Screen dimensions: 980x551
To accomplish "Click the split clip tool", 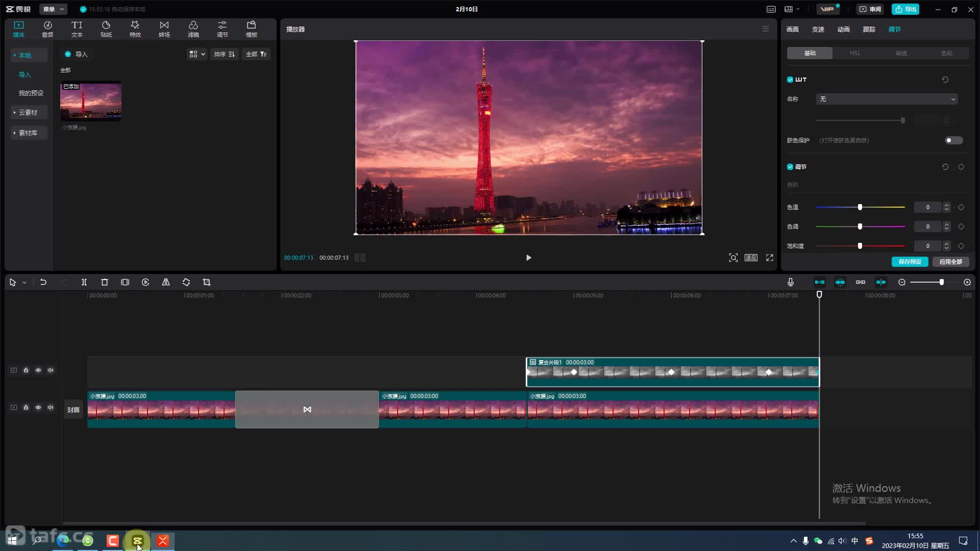I will [x=84, y=282].
